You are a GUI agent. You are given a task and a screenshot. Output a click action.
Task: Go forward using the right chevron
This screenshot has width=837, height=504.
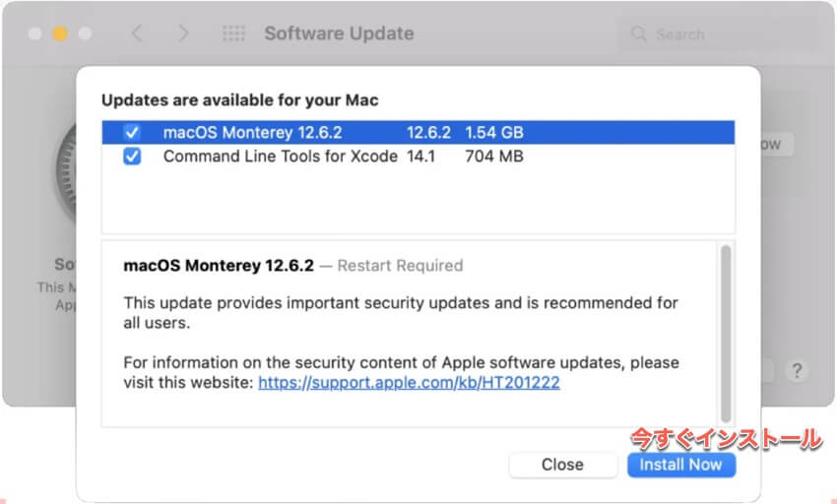click(x=183, y=33)
